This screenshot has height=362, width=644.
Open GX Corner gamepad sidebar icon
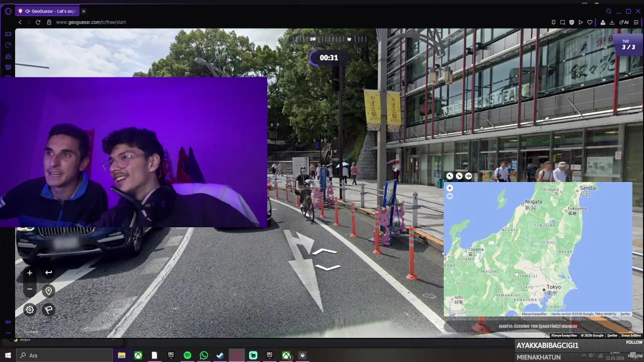tap(8, 34)
